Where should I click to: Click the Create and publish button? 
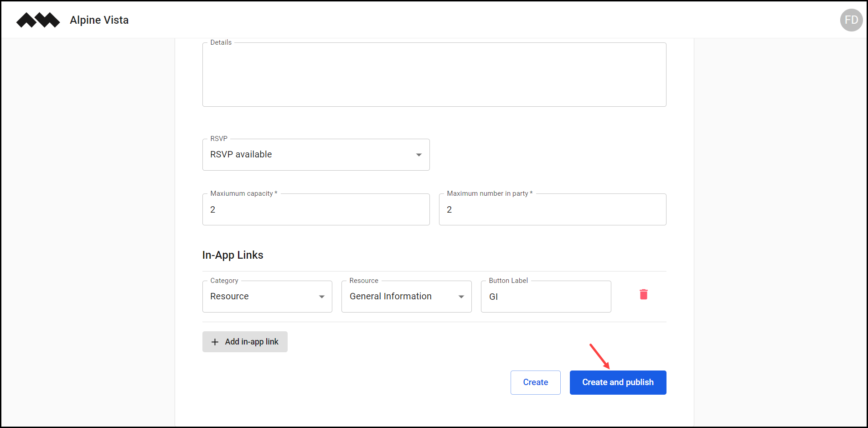(x=618, y=382)
